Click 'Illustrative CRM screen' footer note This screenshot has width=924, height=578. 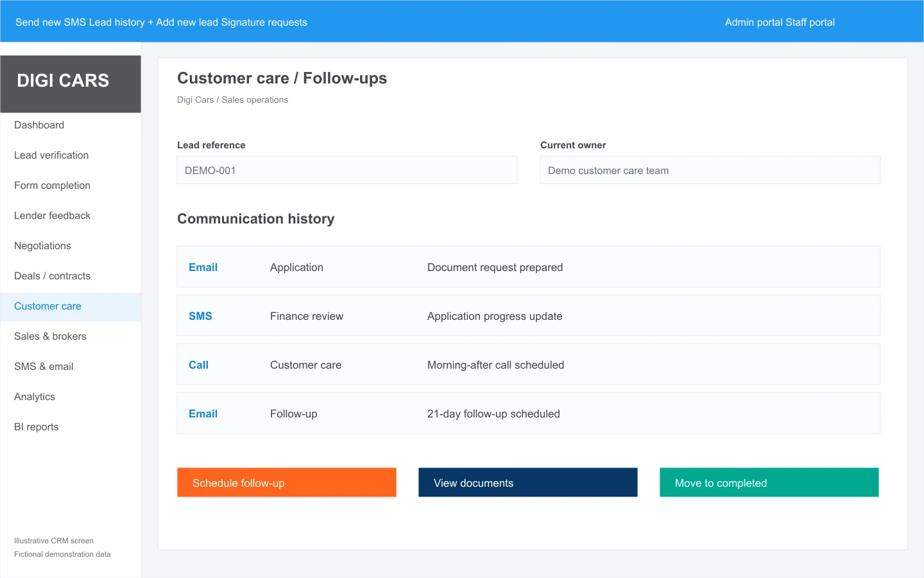pyautogui.click(x=54, y=541)
